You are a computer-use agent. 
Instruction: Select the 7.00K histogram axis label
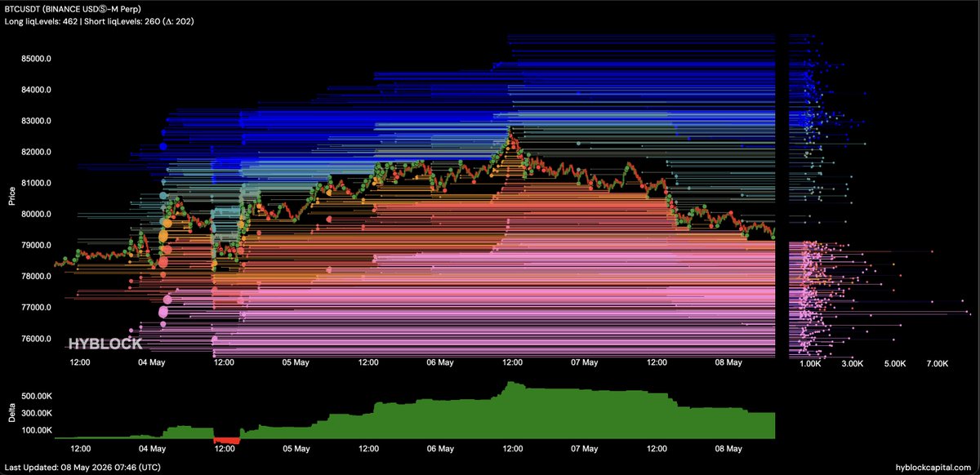(x=938, y=363)
